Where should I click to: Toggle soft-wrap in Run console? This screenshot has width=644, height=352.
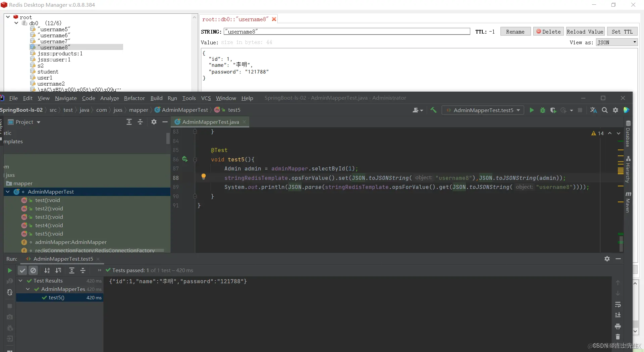tap(618, 305)
